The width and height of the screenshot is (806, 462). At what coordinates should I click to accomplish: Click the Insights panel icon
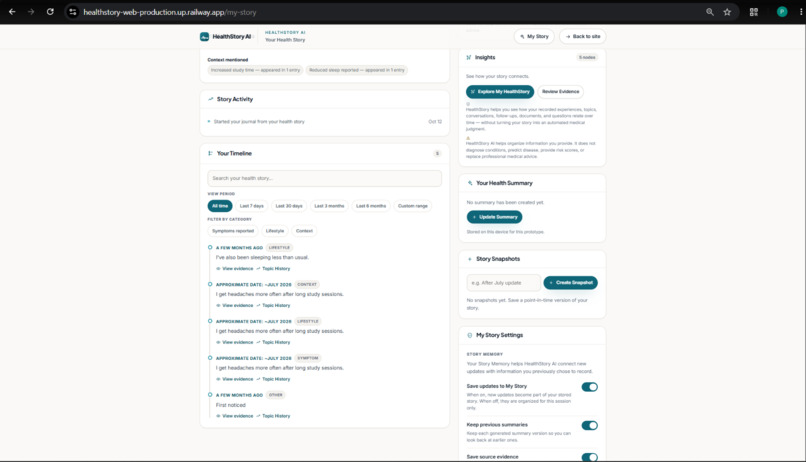tap(468, 58)
